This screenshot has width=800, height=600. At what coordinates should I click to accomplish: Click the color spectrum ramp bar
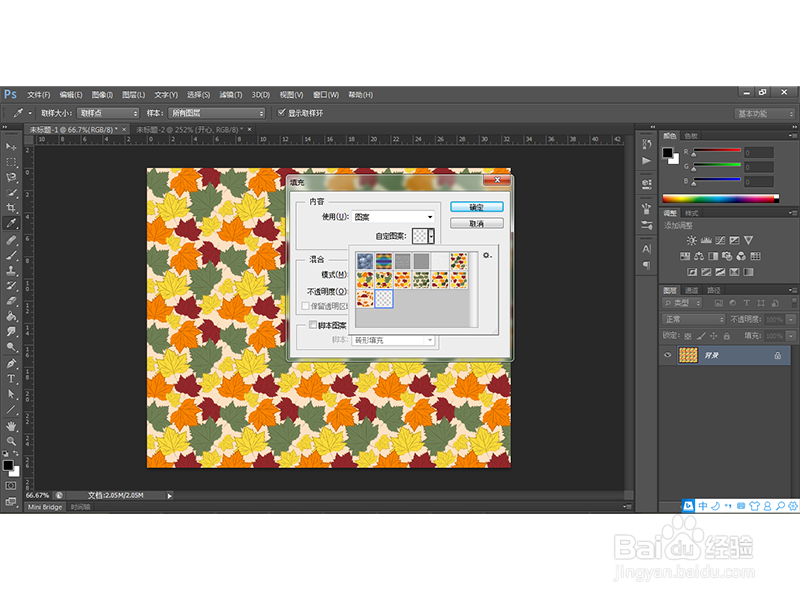click(x=720, y=198)
